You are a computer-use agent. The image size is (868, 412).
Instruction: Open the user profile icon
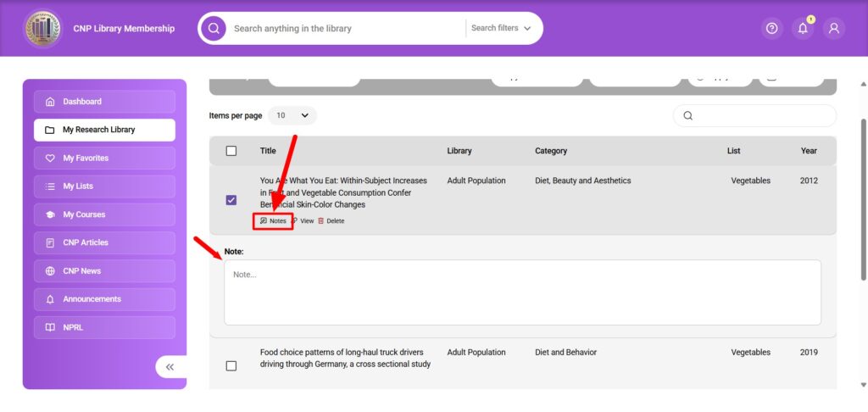pyautogui.click(x=834, y=28)
